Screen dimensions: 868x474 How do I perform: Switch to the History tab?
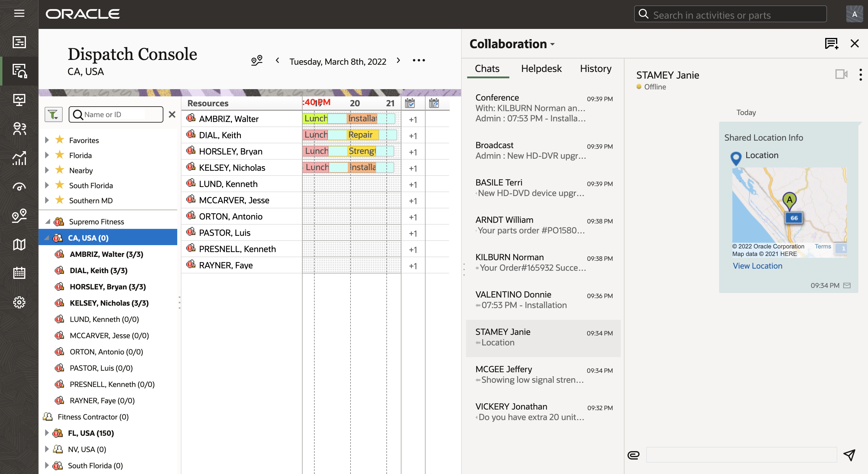coord(596,68)
